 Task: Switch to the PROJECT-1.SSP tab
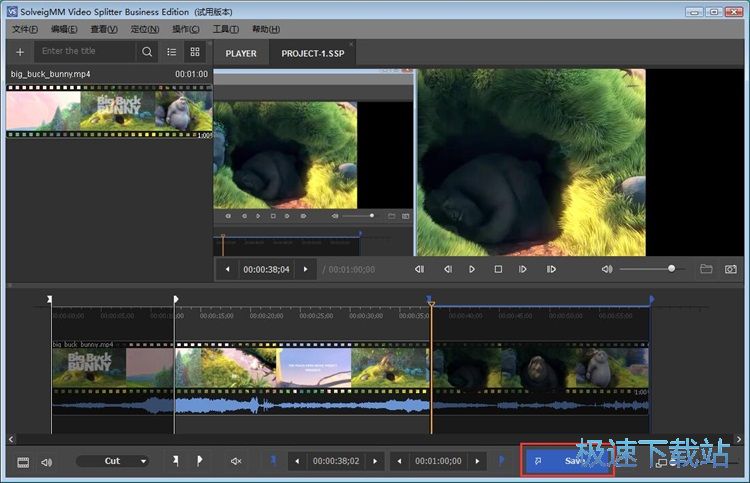pos(313,54)
